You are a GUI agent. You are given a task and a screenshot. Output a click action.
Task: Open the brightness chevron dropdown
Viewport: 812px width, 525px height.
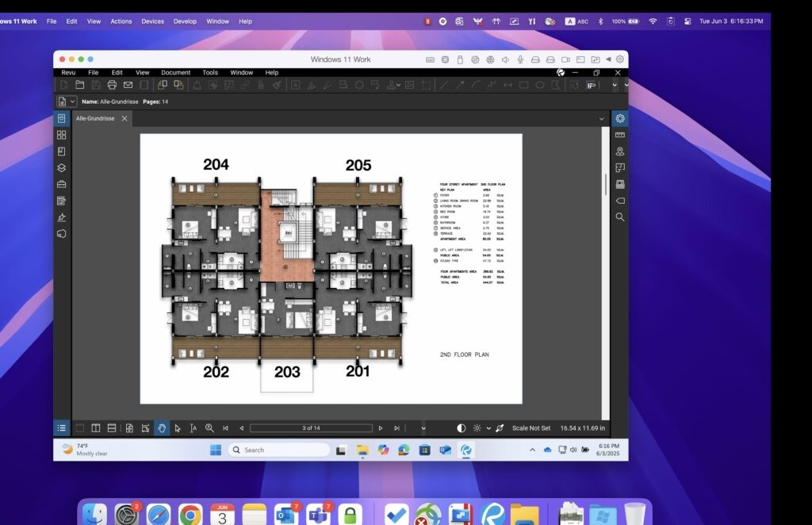pos(487,428)
